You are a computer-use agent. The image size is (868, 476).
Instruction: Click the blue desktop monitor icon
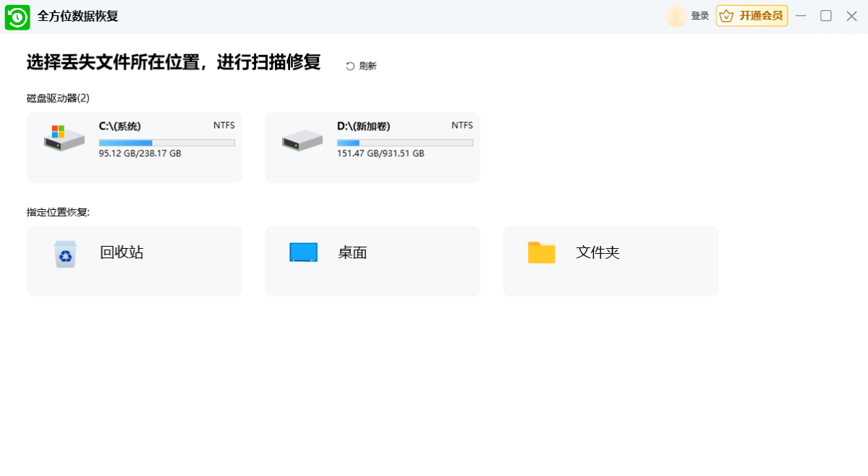[303, 252]
